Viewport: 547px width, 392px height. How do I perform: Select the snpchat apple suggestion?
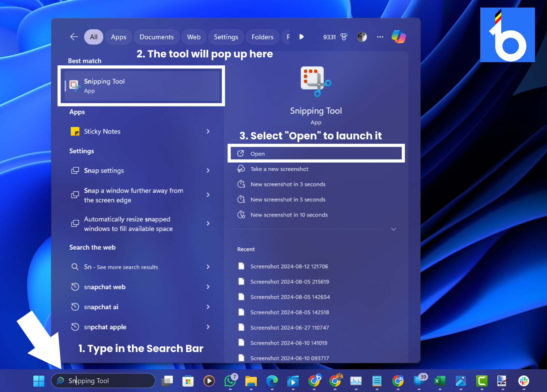point(105,327)
